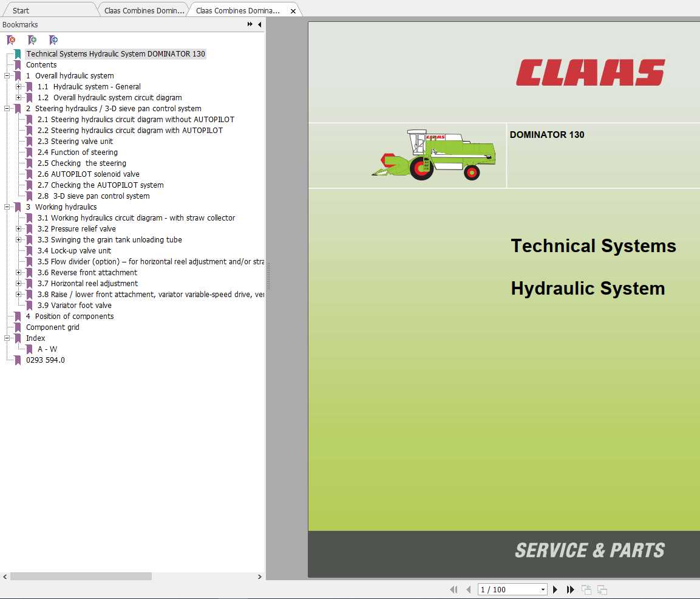Expand 1.1 Hydraulic system - General
The width and height of the screenshot is (700, 599).
tap(19, 86)
